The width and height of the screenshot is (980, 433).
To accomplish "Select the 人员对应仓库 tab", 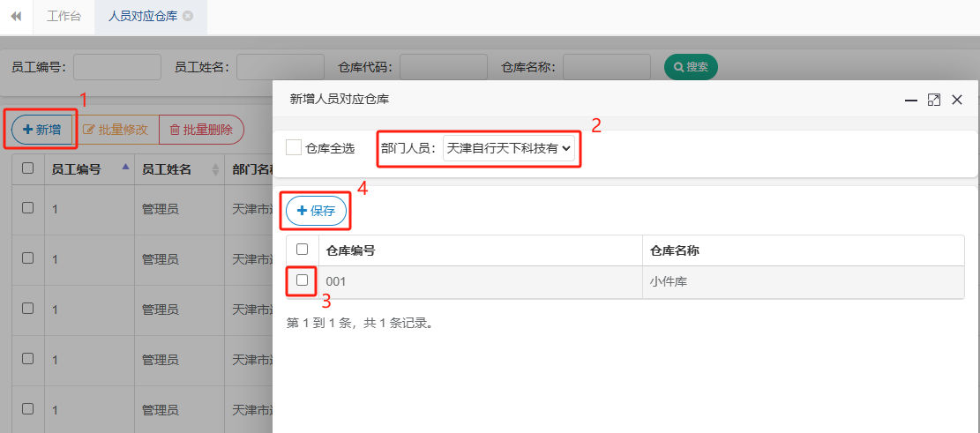I will pos(142,17).
